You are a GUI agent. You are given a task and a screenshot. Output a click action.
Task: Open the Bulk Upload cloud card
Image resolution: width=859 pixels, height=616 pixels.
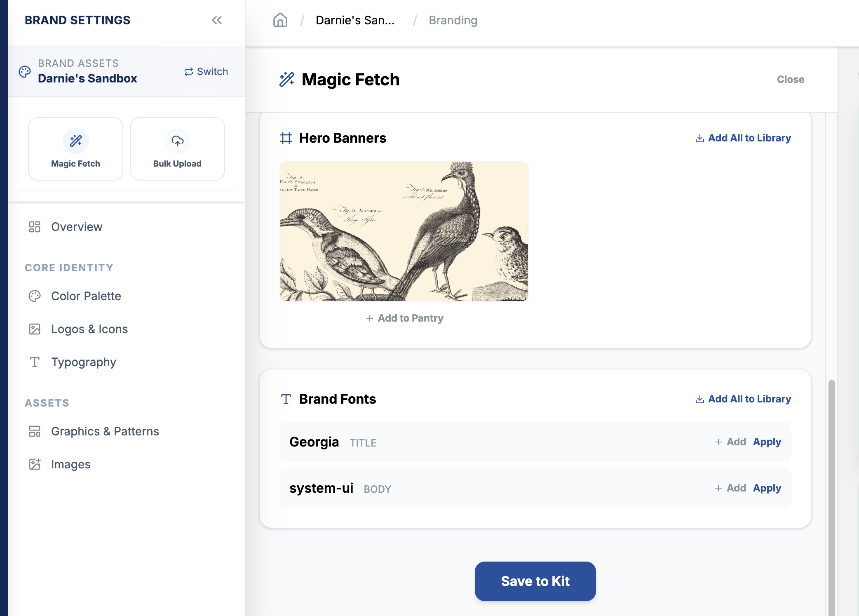pyautogui.click(x=177, y=149)
